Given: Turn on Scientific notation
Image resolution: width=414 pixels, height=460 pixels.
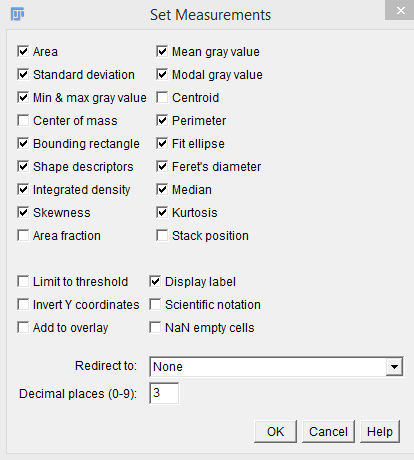Looking at the screenshot, I should click(x=155, y=304).
